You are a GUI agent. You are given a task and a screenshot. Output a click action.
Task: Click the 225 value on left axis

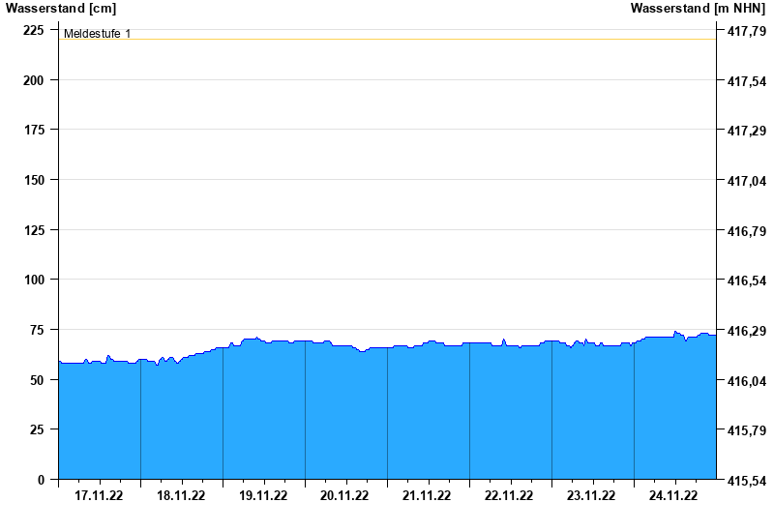(34, 30)
